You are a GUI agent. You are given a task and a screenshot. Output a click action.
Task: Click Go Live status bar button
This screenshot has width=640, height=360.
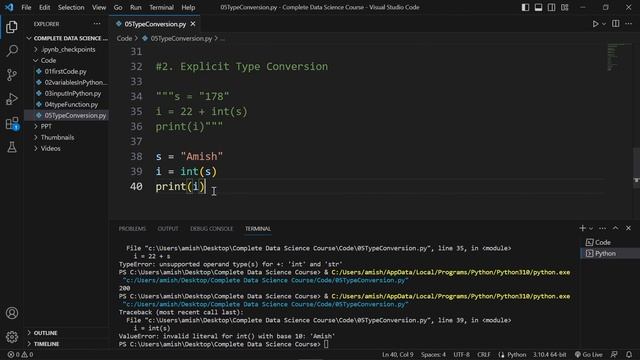tap(589, 355)
